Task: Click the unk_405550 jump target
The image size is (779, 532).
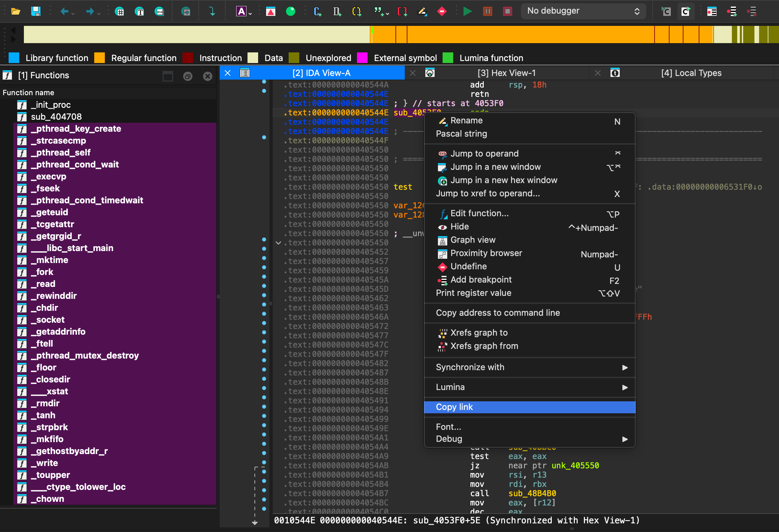Action: tap(575, 466)
